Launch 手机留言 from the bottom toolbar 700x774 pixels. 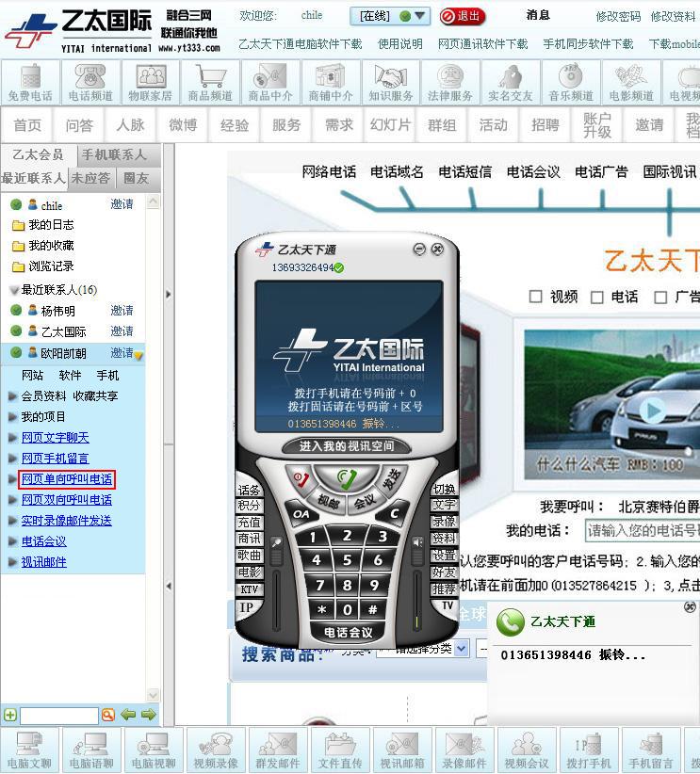point(651,750)
